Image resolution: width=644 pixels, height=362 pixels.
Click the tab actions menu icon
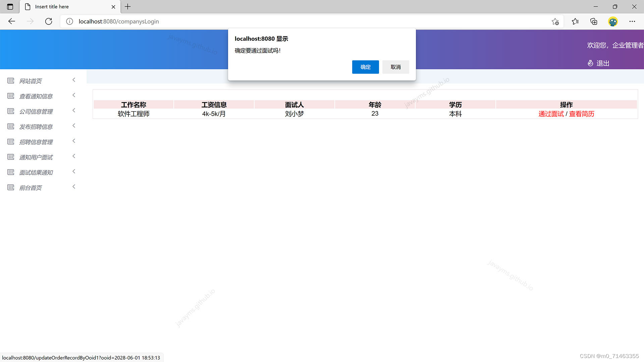tap(10, 7)
